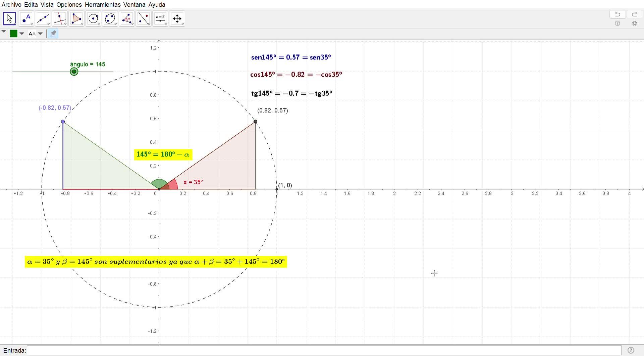Select the Reflect about line tool
The width and height of the screenshot is (644, 356).
(144, 18)
